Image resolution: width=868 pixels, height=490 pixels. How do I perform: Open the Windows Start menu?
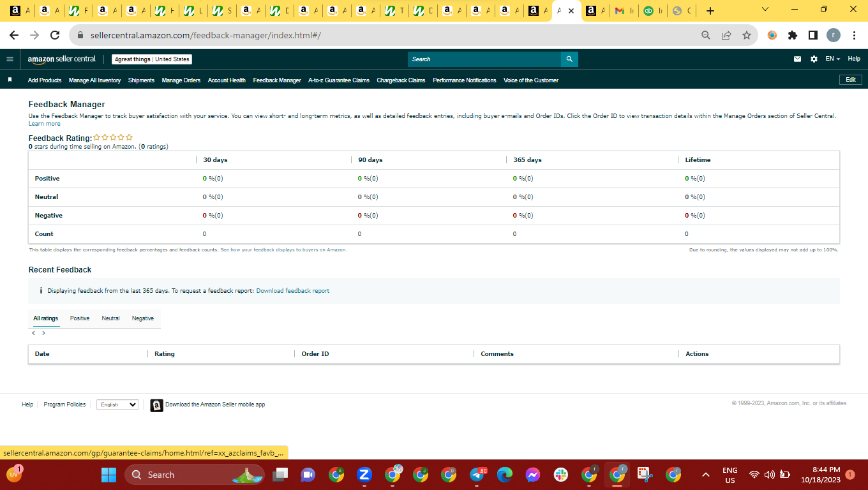[109, 475]
